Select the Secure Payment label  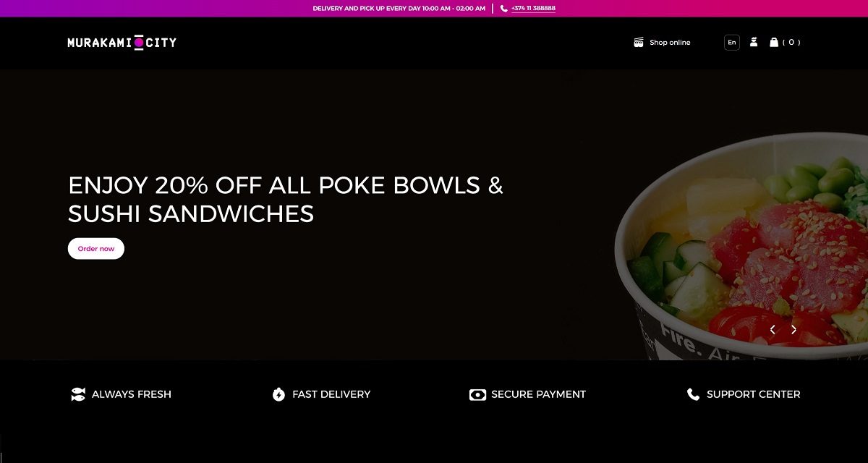(538, 394)
